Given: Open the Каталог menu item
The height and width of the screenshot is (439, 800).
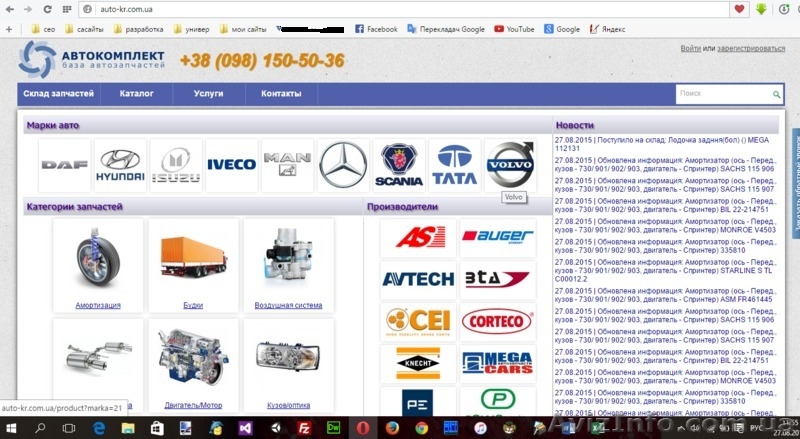Looking at the screenshot, I should pyautogui.click(x=136, y=94).
